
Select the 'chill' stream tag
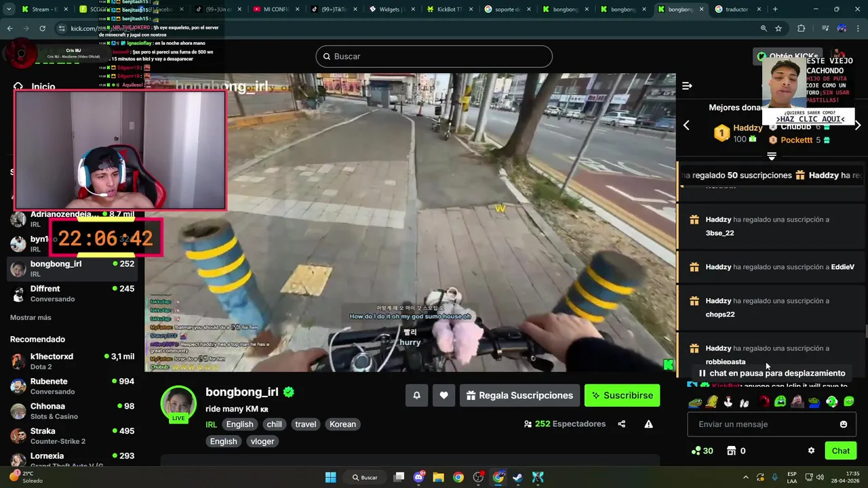coord(274,424)
